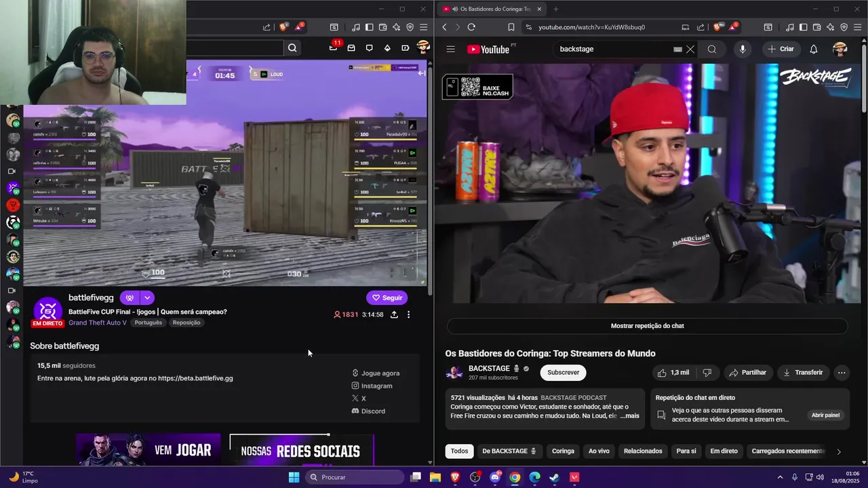Dislike the Coringa video
Viewport: 868px width, 488px height.
pyautogui.click(x=707, y=373)
